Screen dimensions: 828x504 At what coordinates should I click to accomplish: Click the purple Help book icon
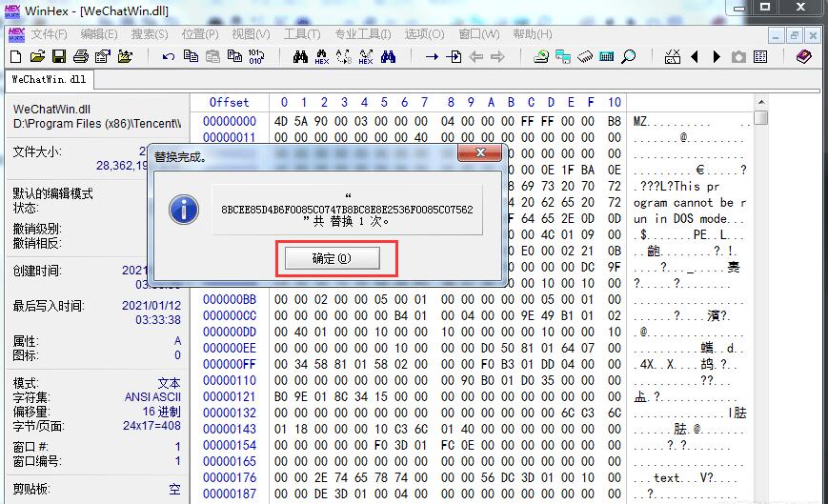coord(803,57)
